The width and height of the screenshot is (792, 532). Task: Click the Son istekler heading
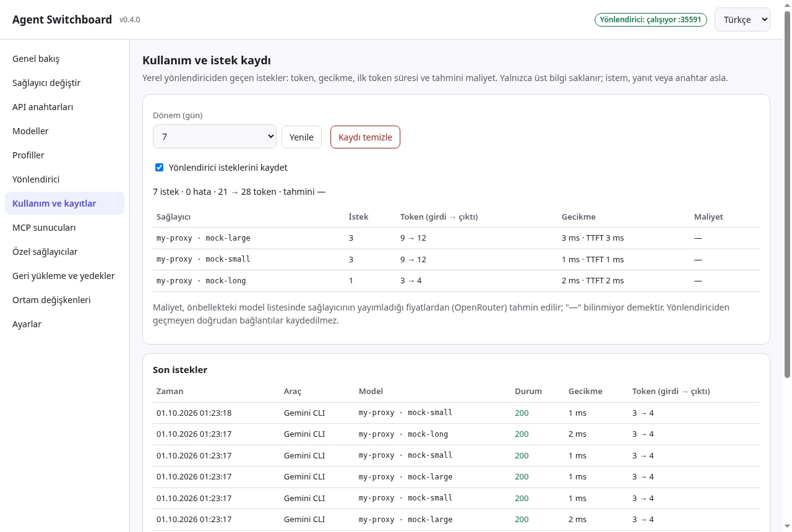click(180, 370)
